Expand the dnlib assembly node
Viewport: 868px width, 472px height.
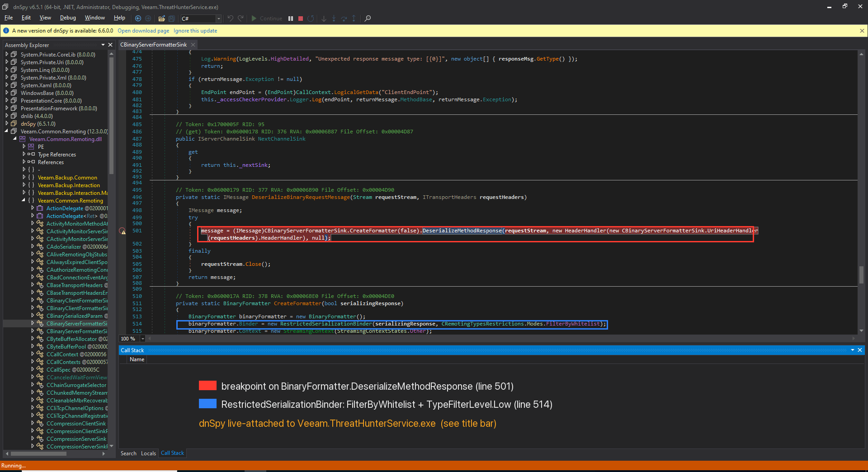click(x=7, y=116)
